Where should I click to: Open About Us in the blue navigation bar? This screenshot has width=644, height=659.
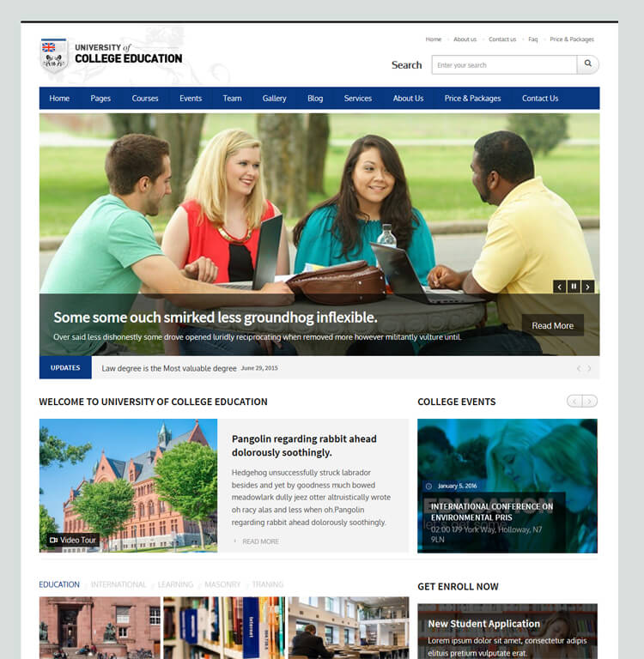click(408, 99)
